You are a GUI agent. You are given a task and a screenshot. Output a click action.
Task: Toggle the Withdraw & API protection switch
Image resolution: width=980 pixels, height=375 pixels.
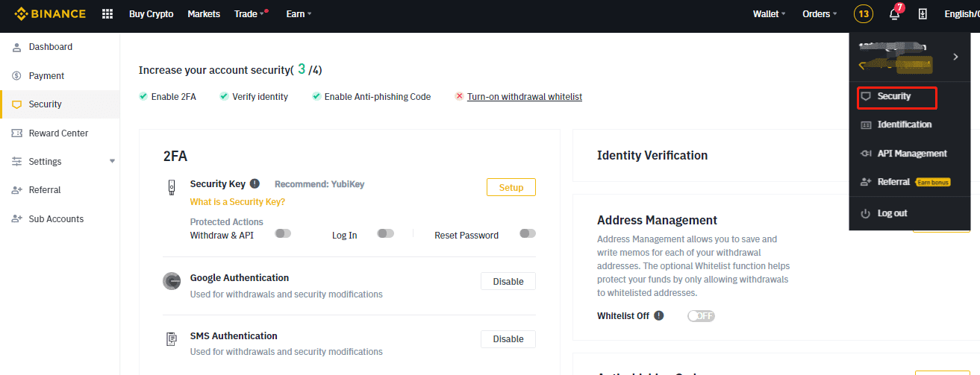click(x=283, y=233)
